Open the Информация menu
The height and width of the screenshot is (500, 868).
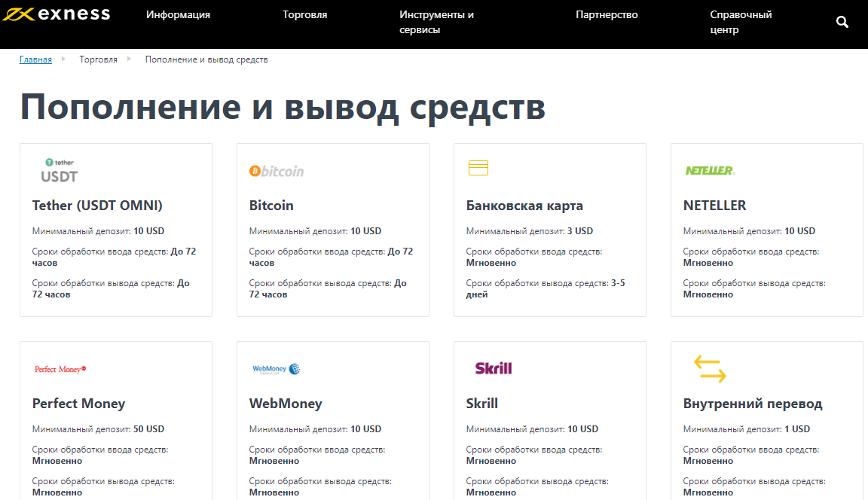(179, 15)
